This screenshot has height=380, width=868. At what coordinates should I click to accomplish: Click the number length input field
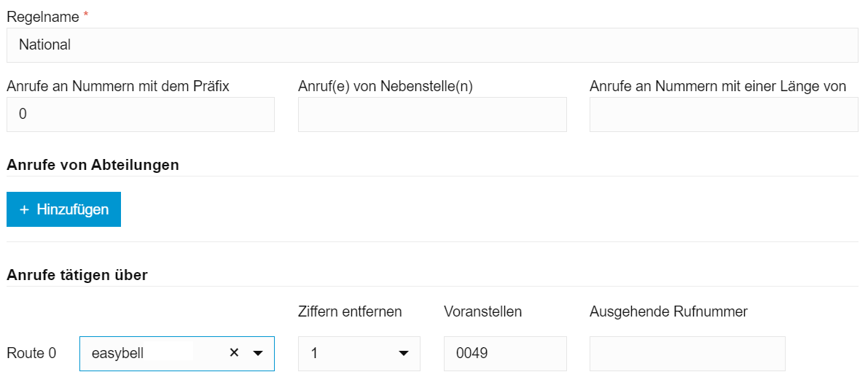pos(724,115)
